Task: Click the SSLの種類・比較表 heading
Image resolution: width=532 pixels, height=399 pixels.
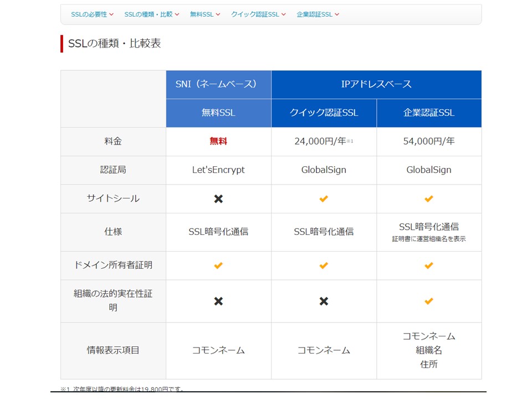Action: 114,43
